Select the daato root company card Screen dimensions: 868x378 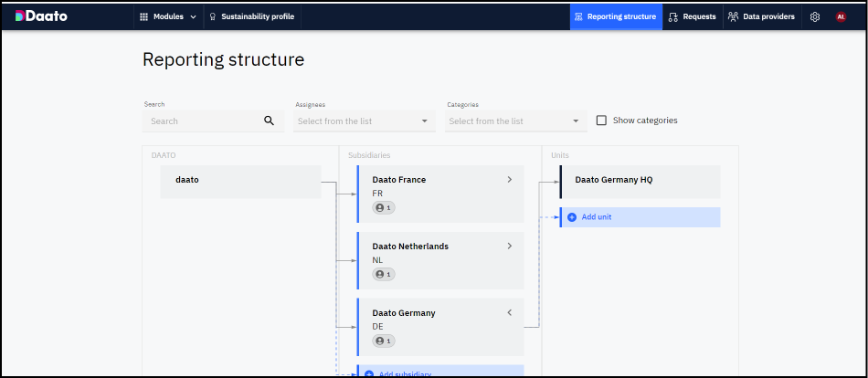coord(240,182)
